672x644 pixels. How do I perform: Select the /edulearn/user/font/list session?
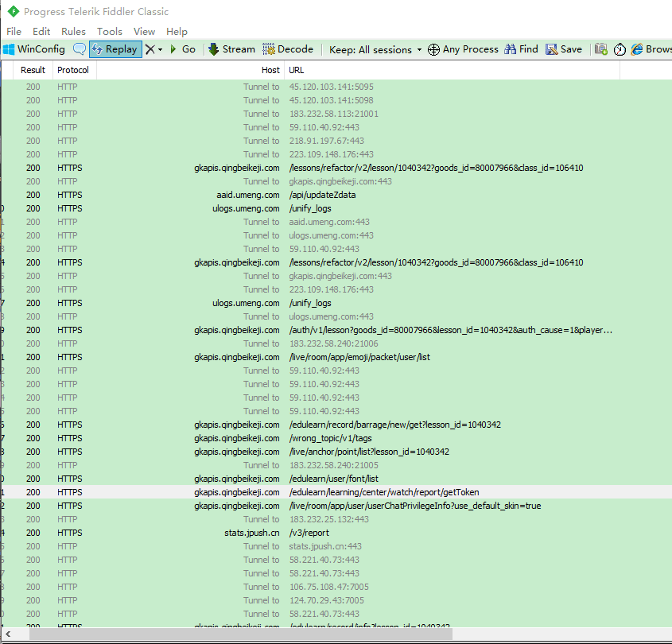pyautogui.click(x=337, y=479)
